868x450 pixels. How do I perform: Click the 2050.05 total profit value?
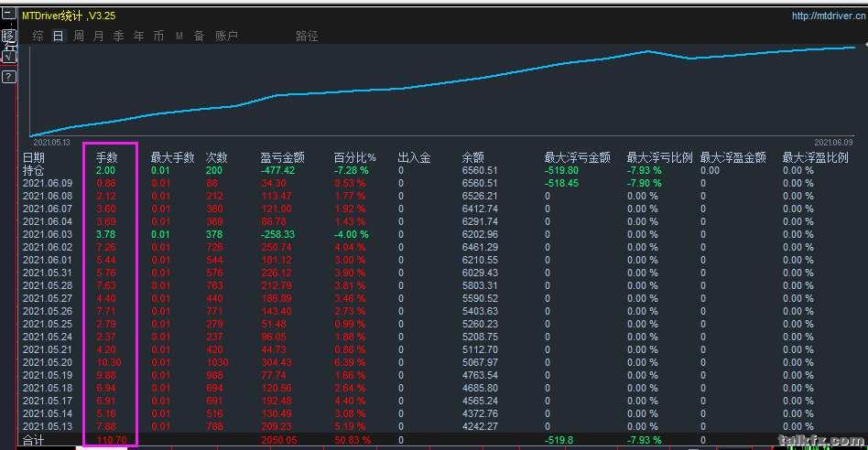(279, 440)
